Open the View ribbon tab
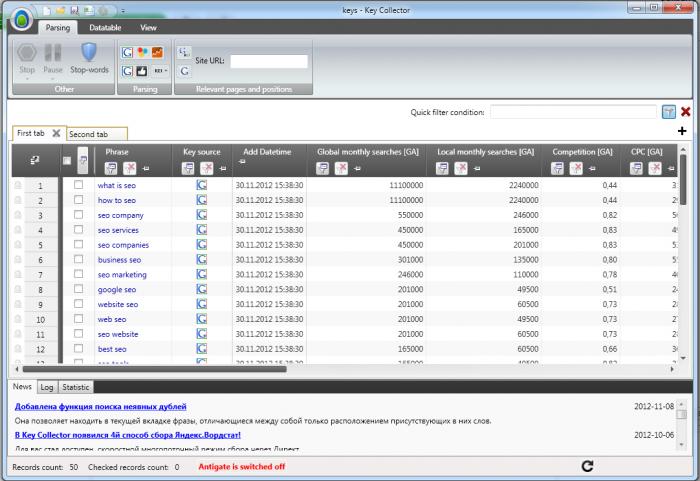 pos(148,28)
